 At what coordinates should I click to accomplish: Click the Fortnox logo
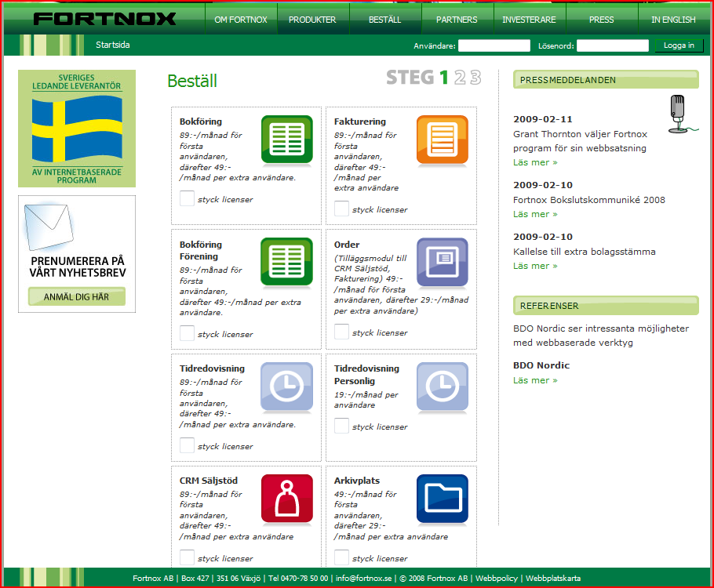click(x=104, y=19)
